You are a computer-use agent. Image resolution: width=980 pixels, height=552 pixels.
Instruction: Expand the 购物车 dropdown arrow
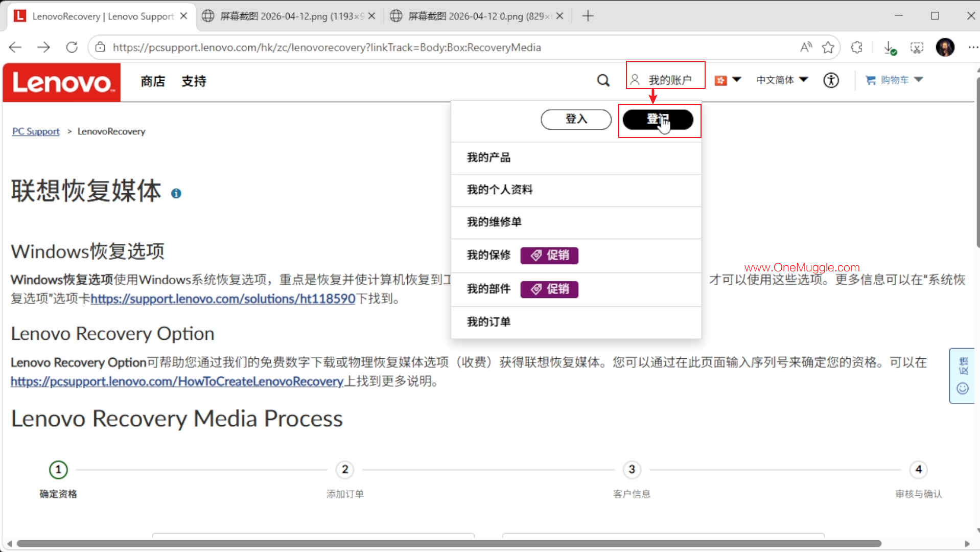919,80
